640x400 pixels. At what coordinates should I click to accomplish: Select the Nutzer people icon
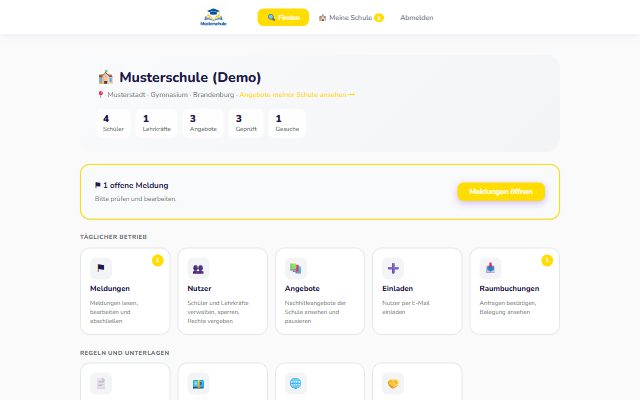point(198,268)
